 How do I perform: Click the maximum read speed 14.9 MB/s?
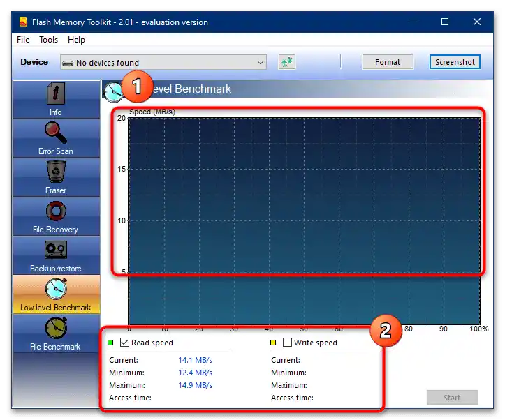click(195, 385)
